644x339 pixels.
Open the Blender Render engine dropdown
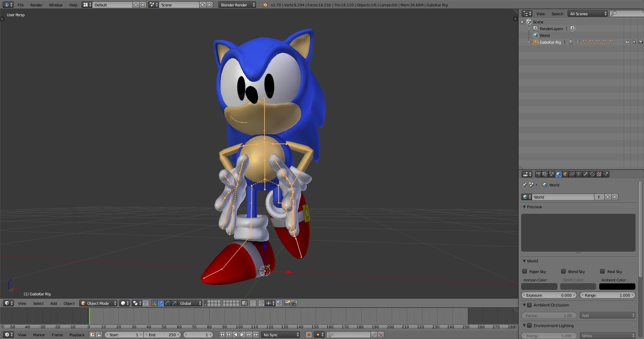point(237,5)
